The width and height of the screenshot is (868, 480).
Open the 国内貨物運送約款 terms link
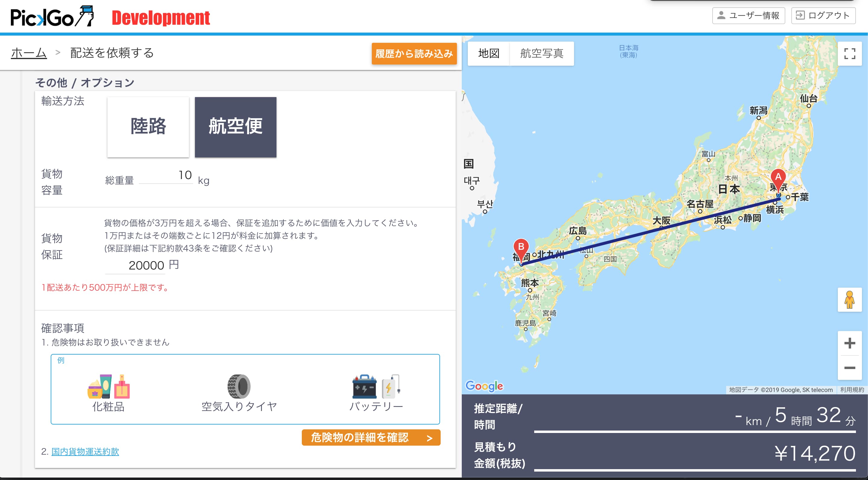(85, 451)
